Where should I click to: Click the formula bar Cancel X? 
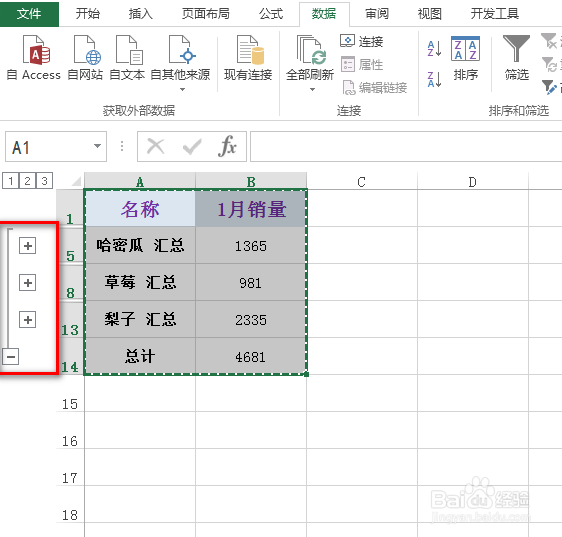click(x=156, y=146)
